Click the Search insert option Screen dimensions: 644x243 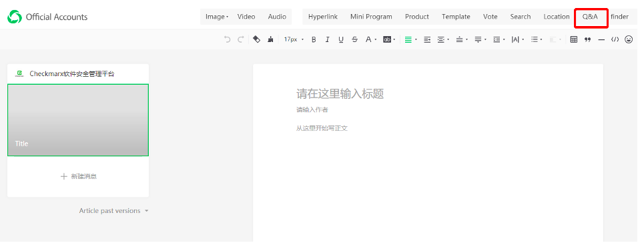(521, 17)
